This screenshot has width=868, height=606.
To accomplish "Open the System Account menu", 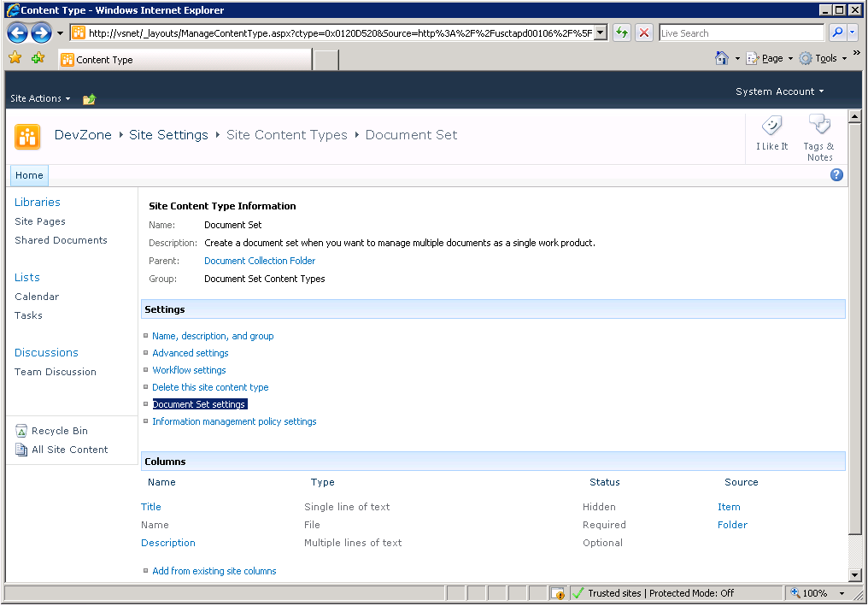I will point(779,91).
